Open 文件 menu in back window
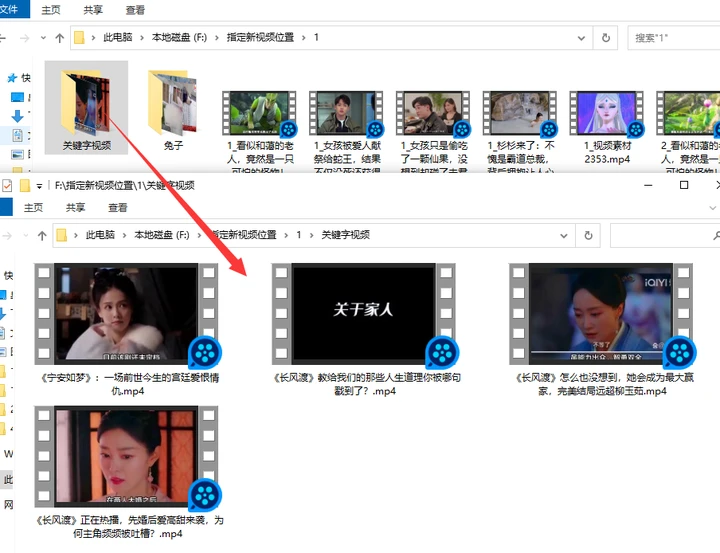The height and width of the screenshot is (553, 720). tap(13, 9)
